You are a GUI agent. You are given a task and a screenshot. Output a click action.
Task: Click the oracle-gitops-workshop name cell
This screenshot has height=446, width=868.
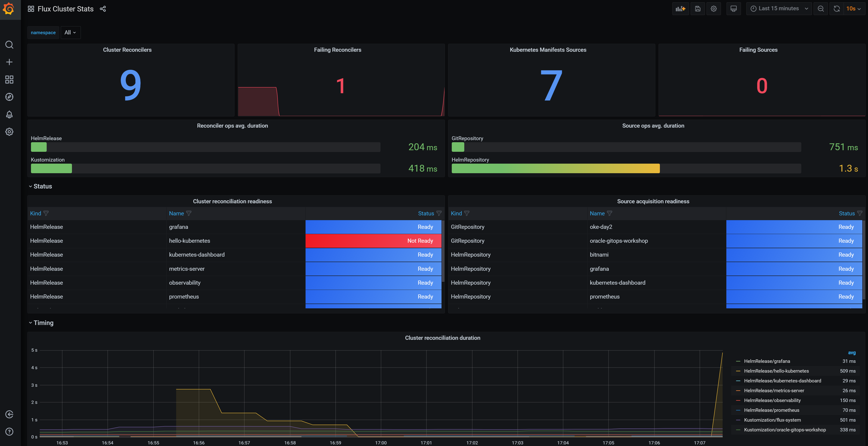pos(656,240)
